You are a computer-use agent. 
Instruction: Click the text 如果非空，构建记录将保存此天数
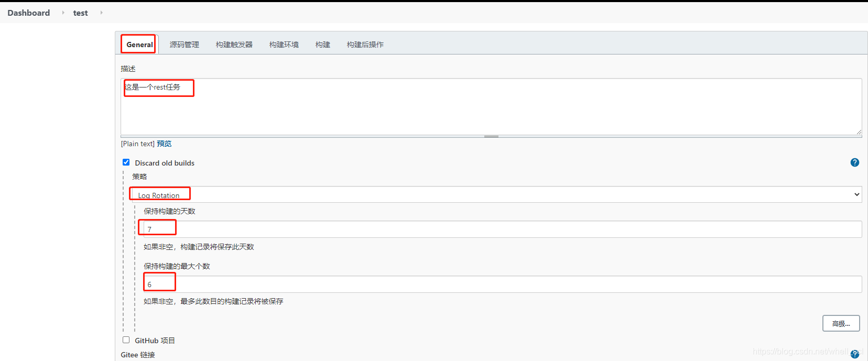click(x=199, y=247)
